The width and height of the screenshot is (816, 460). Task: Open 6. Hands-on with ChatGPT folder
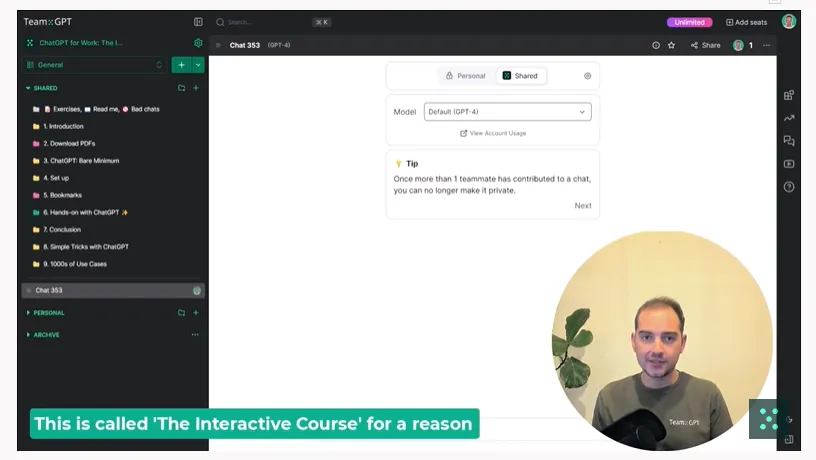point(80,212)
